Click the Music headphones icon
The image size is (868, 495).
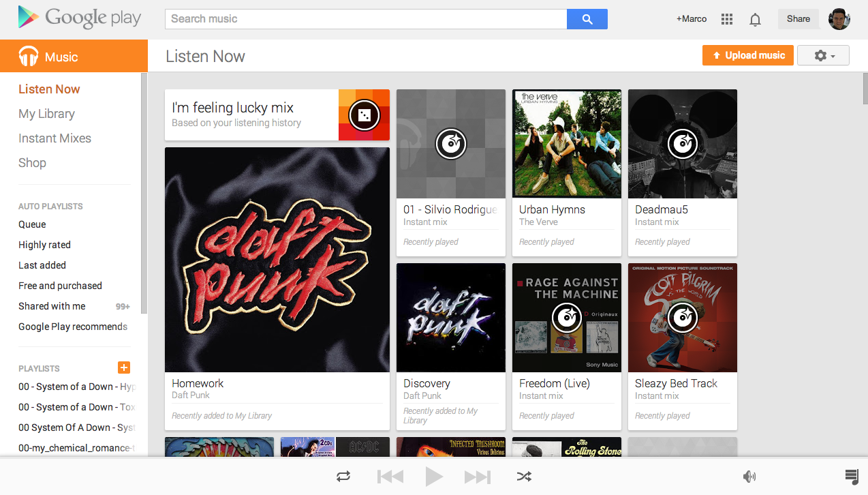coord(29,57)
